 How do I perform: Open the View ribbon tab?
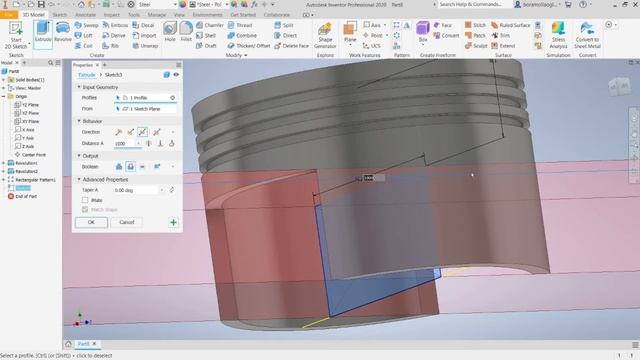coord(179,15)
